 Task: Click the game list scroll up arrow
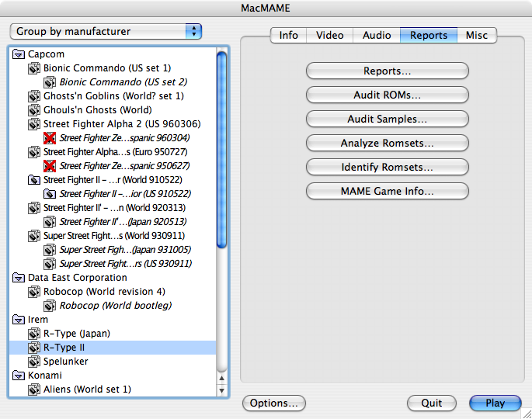tap(221, 378)
